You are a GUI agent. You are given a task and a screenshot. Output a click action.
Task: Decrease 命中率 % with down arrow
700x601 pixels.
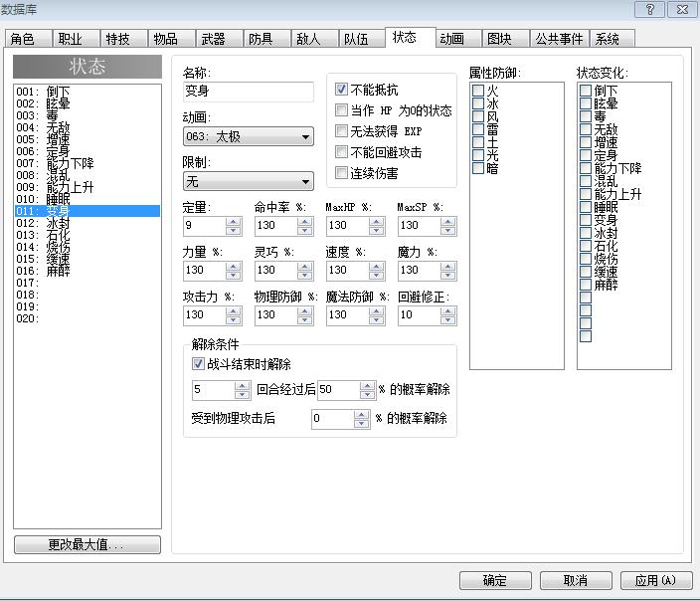tap(305, 231)
